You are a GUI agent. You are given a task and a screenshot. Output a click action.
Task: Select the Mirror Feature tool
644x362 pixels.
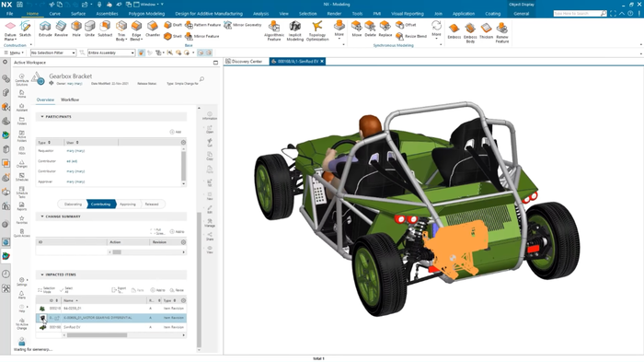click(x=202, y=36)
